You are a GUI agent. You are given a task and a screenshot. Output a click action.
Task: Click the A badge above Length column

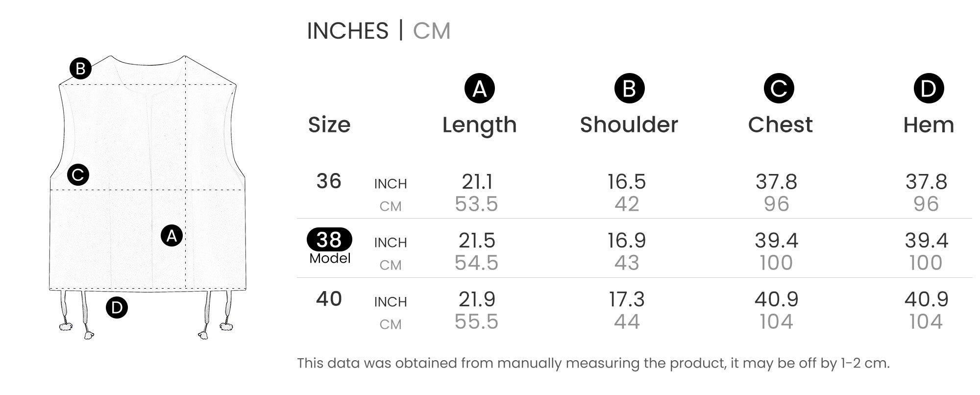click(x=479, y=89)
